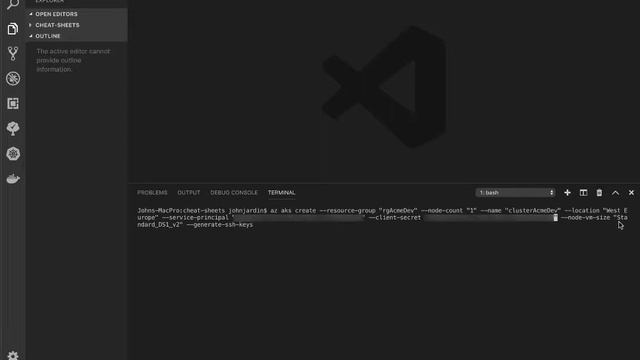Open the Search view in activity bar
The width and height of the screenshot is (640, 360).
[13, 4]
